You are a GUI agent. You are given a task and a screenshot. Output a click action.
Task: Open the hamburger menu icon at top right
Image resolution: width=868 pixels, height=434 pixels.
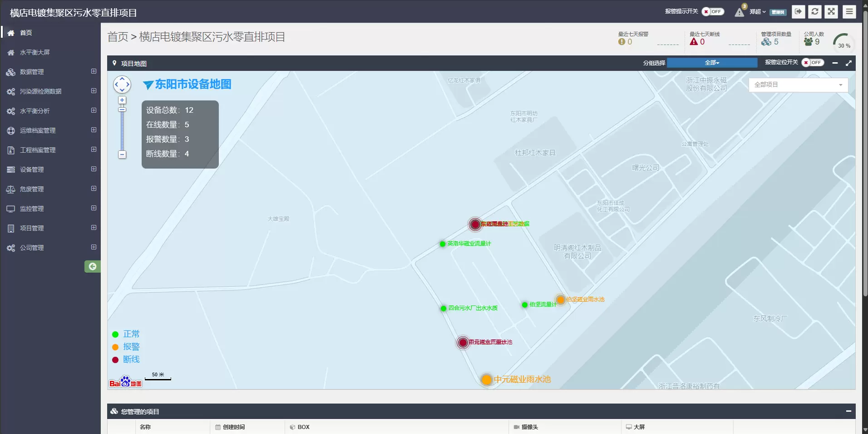(x=849, y=12)
